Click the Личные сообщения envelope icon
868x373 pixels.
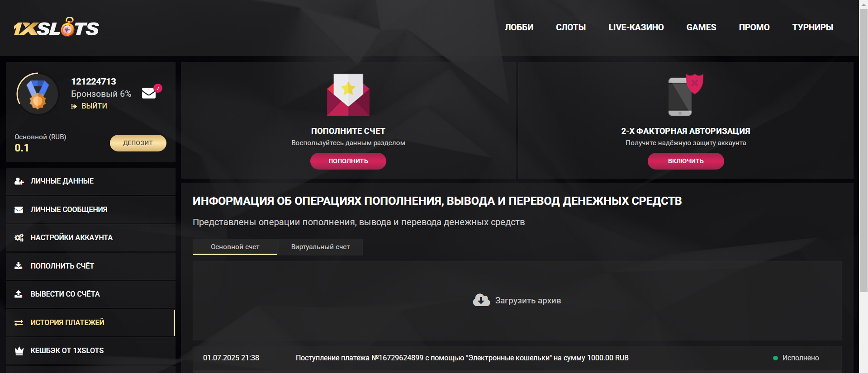click(x=19, y=210)
